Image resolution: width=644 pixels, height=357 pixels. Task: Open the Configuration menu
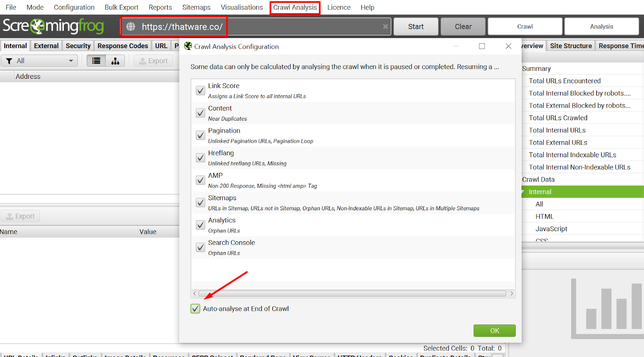click(x=74, y=7)
